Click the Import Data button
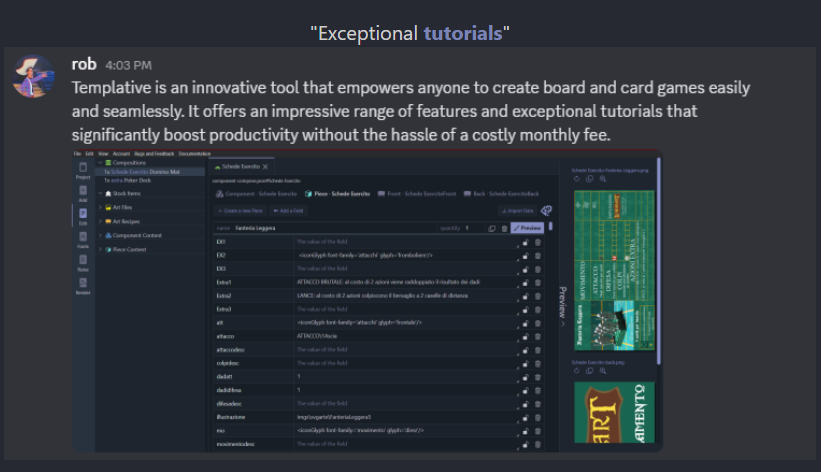 [x=517, y=211]
